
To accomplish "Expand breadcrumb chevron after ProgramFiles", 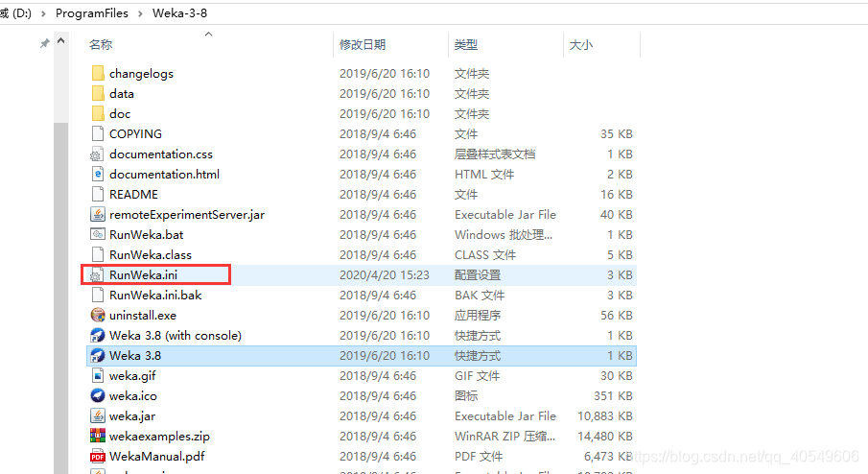I will coord(140,13).
